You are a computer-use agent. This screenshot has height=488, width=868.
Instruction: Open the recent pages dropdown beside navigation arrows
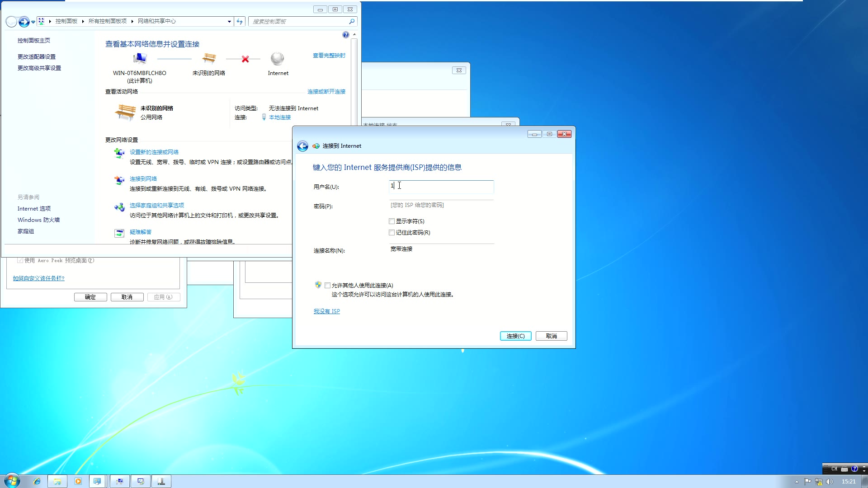point(33,22)
